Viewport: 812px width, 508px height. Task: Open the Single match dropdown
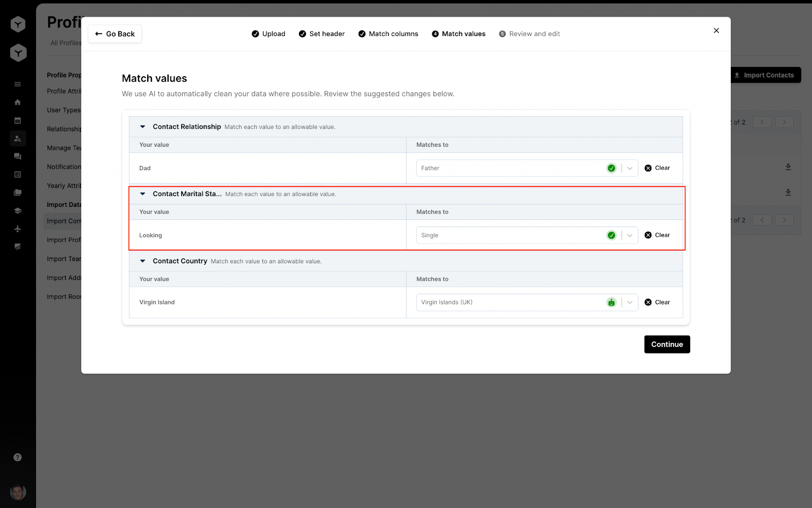[x=629, y=235]
